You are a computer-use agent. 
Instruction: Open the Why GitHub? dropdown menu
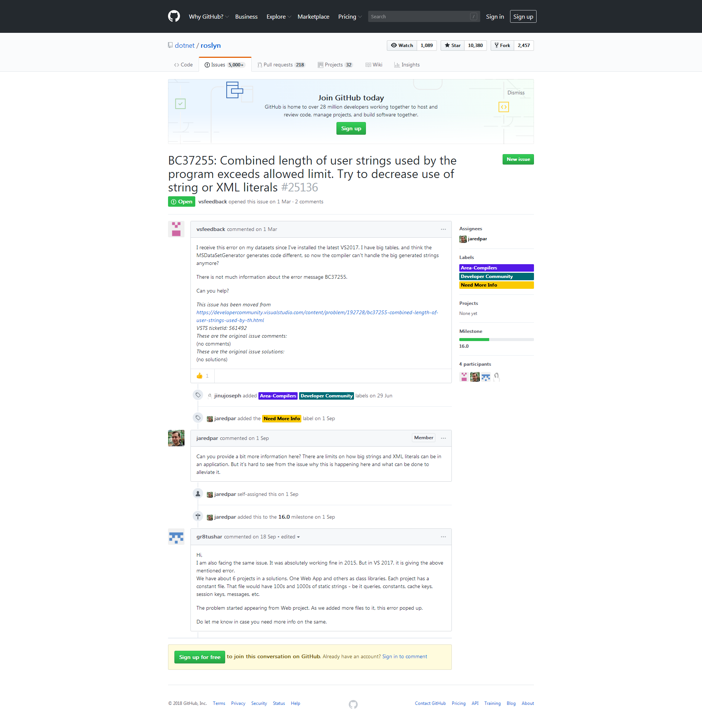coord(209,16)
